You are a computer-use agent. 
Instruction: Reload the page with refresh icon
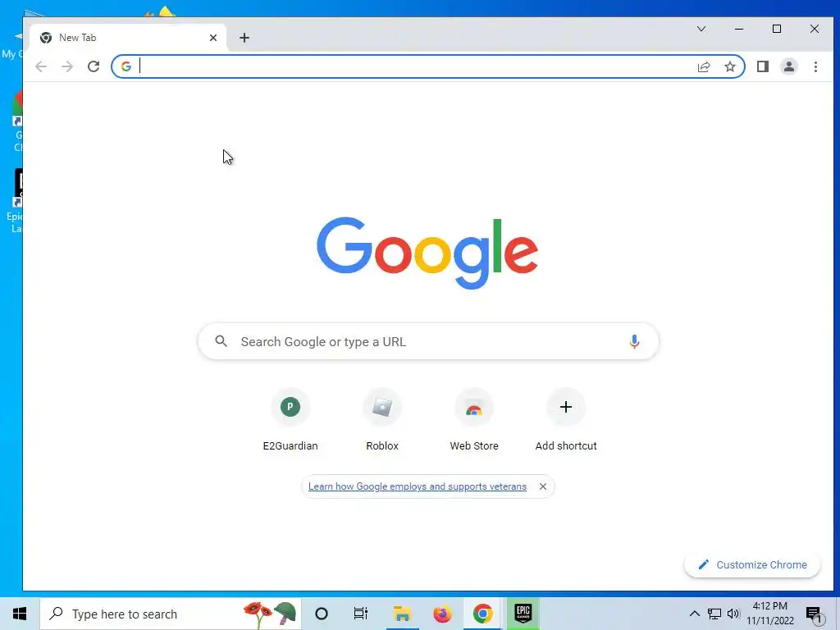(94, 66)
